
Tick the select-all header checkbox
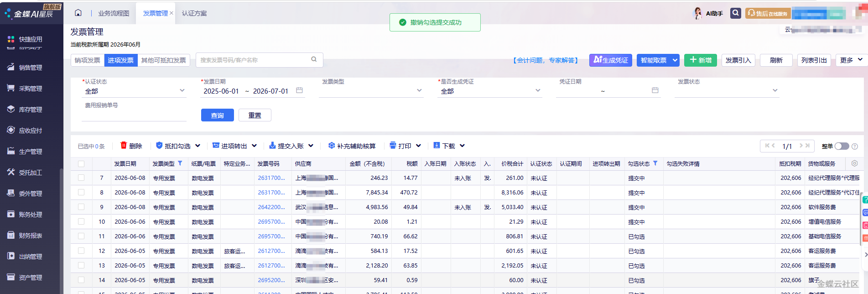[x=81, y=164]
